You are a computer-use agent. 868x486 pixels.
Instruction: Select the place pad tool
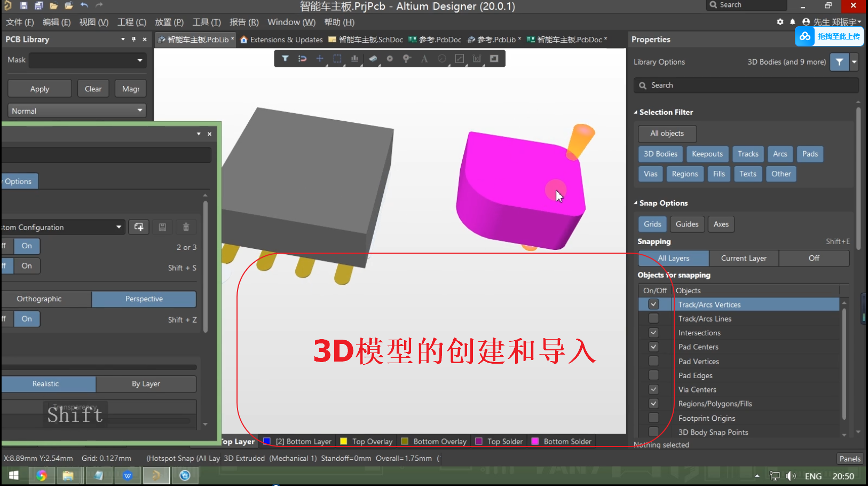tap(390, 59)
